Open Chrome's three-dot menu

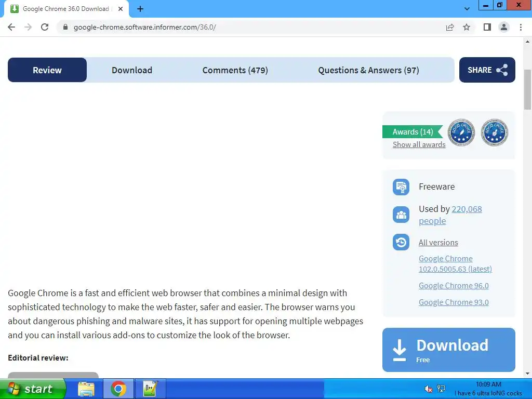[521, 27]
